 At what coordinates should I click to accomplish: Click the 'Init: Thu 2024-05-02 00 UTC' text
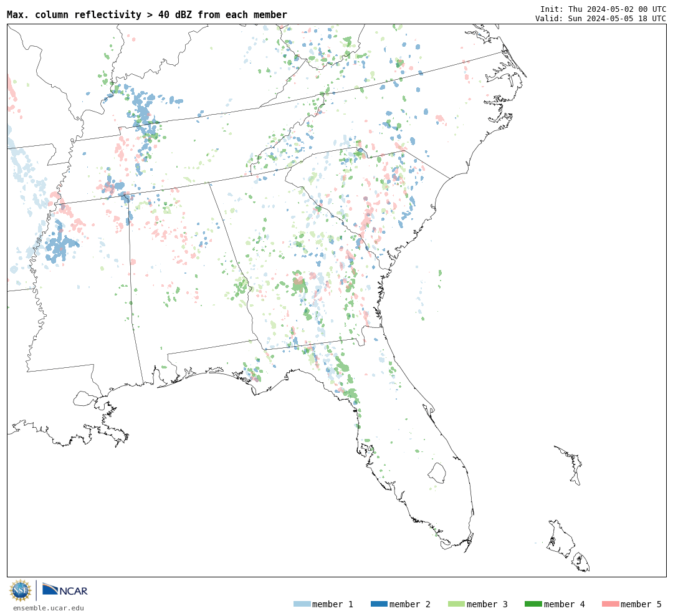[x=603, y=9]
